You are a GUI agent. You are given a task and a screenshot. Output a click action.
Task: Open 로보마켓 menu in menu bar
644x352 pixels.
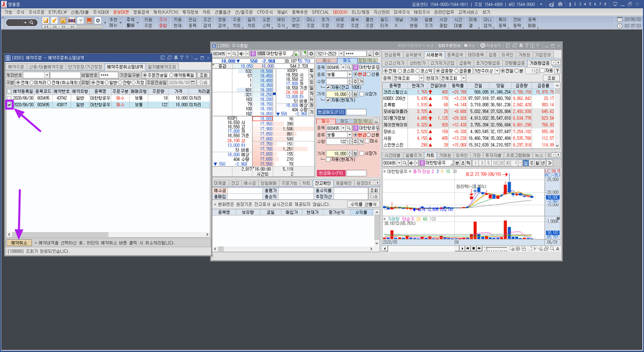(x=121, y=12)
